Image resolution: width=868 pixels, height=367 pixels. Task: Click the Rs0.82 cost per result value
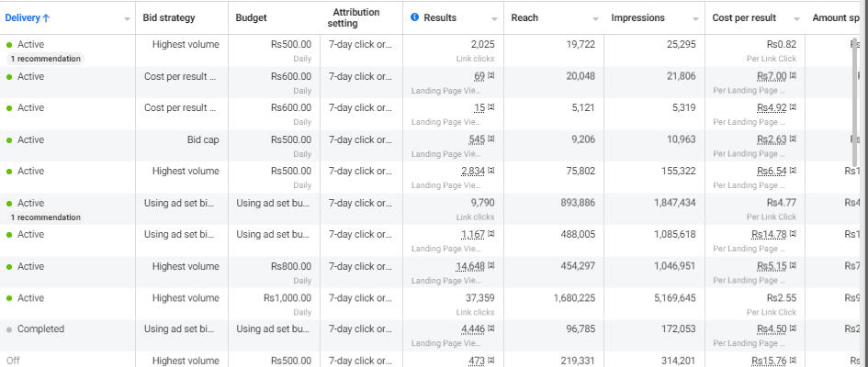coord(782,44)
